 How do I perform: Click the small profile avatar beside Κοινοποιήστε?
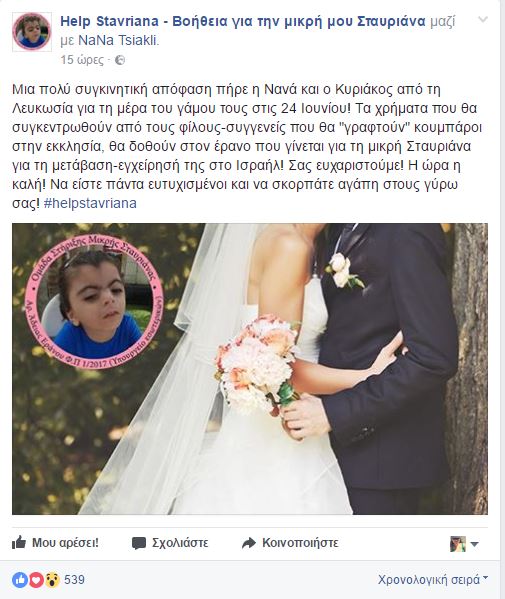(458, 544)
